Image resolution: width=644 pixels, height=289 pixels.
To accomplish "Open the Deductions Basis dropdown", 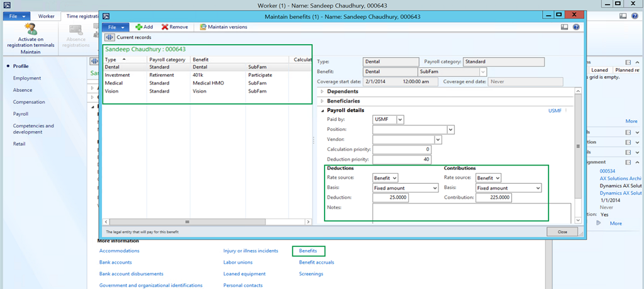I will point(435,188).
